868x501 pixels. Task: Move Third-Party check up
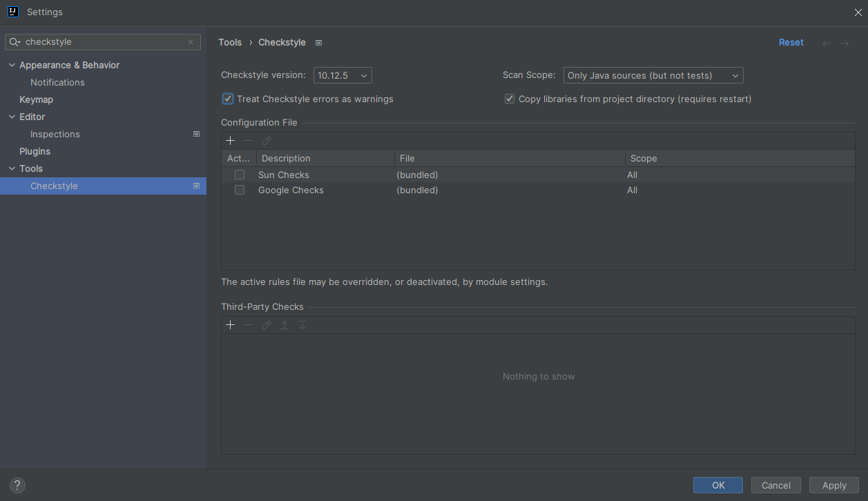[284, 324]
